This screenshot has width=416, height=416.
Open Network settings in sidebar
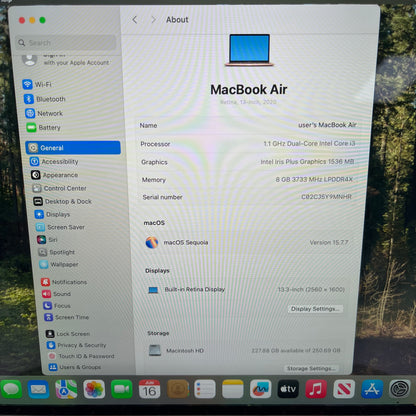click(44, 113)
